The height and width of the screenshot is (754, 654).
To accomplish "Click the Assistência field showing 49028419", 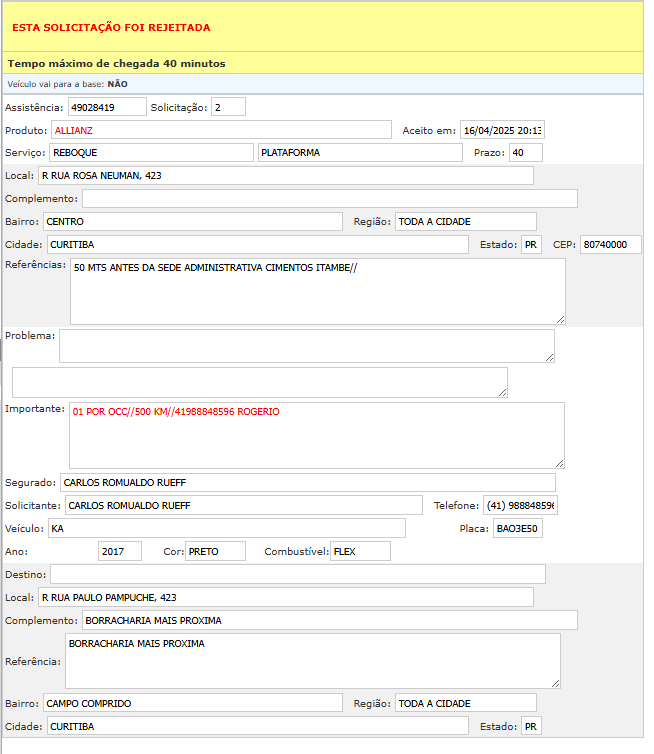I will [106, 107].
